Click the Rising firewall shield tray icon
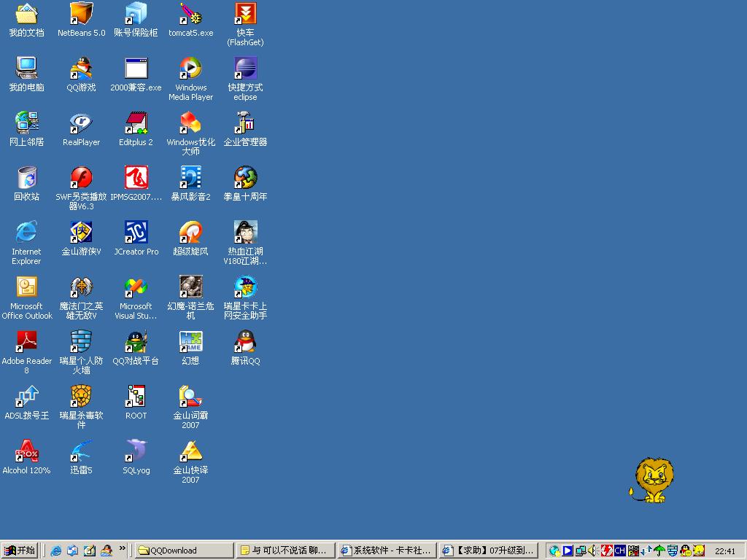 point(672,551)
